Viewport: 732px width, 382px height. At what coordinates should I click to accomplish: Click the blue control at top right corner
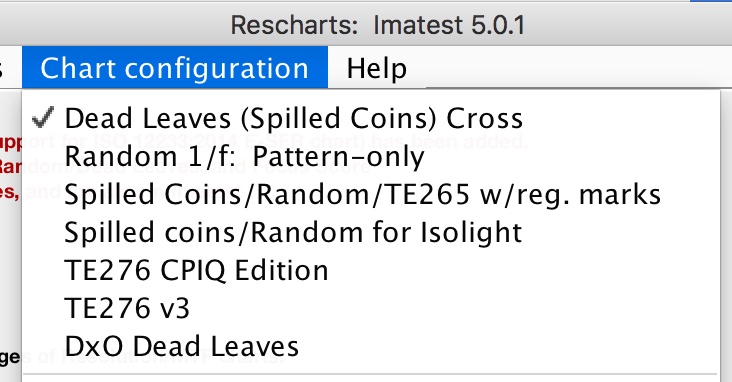[x=711, y=1]
